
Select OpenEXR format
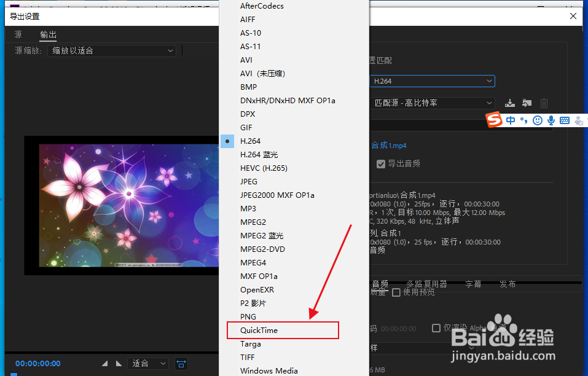(257, 290)
